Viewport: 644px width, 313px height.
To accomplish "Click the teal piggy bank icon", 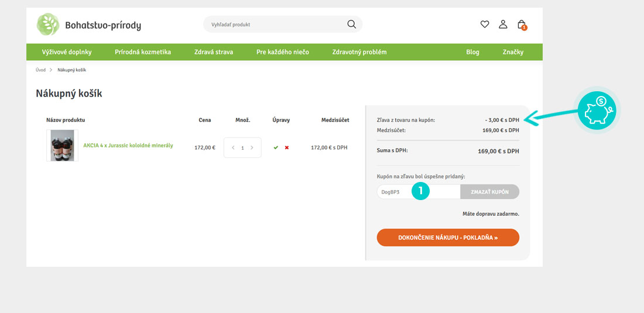I will (x=597, y=110).
